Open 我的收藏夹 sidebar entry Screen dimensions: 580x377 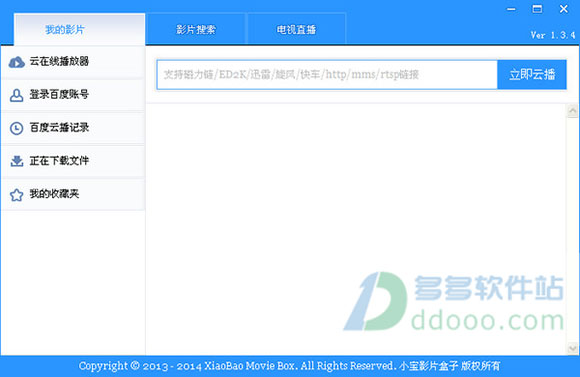pyautogui.click(x=73, y=194)
